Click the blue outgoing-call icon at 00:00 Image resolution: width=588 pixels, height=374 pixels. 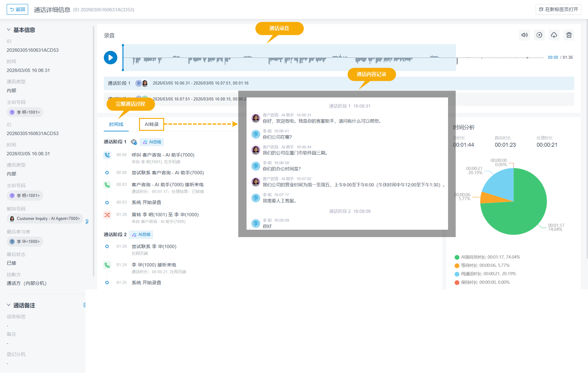(107, 155)
